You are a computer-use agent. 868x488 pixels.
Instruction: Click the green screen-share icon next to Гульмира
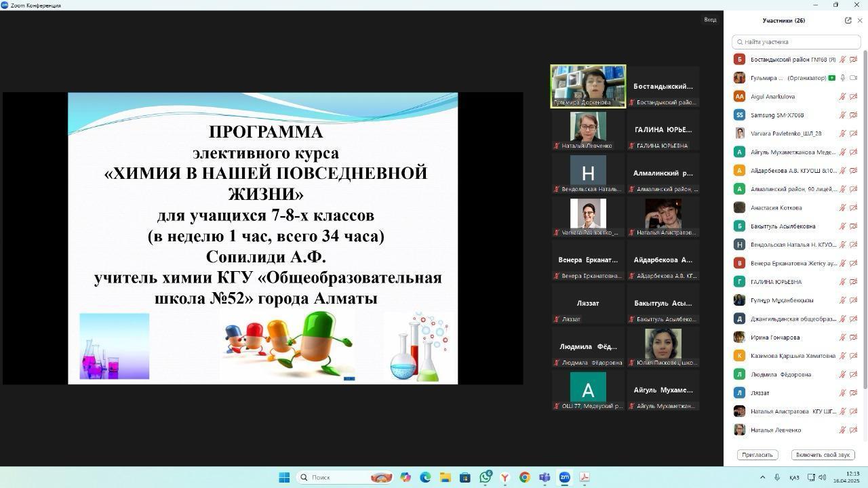tap(831, 78)
